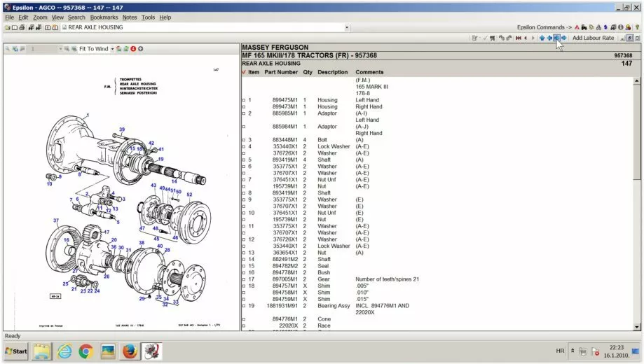This screenshot has width=644, height=364.
Task: Click callout 37 in the axle diagram
Action: [56, 220]
